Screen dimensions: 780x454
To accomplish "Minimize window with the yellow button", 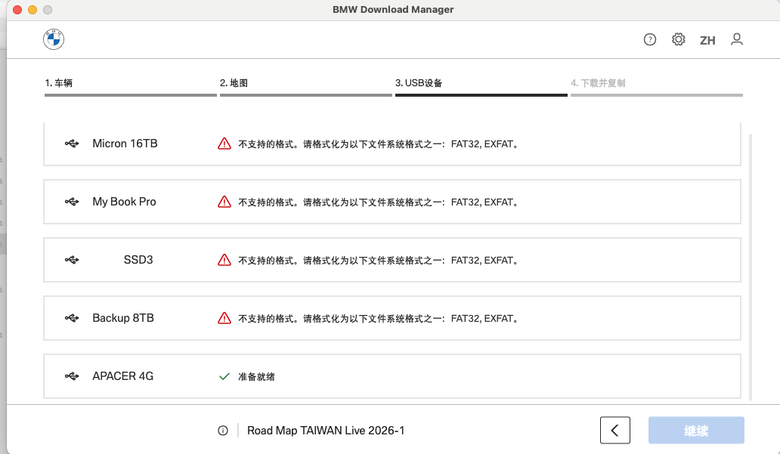I will (32, 9).
